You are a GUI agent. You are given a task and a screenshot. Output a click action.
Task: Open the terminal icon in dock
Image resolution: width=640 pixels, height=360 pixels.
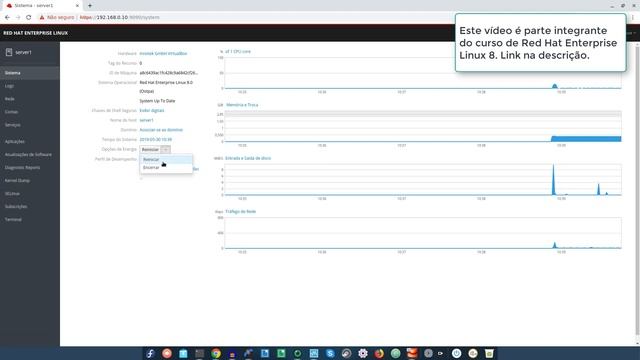[x=200, y=353]
